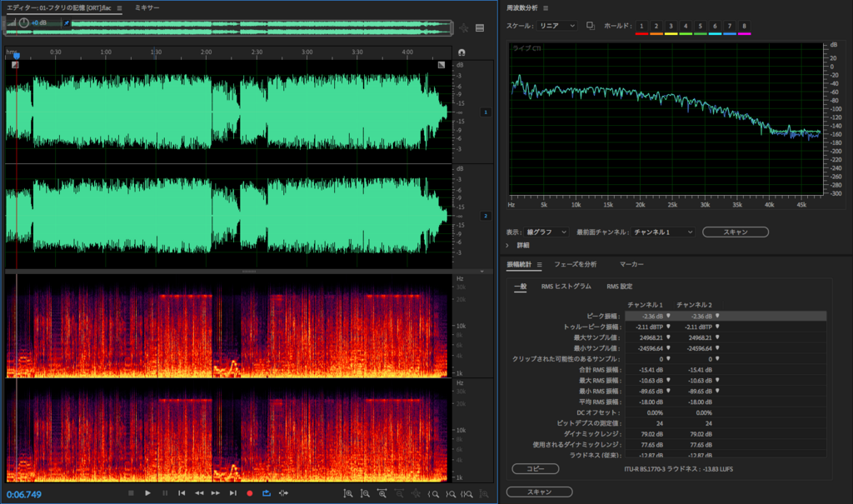Toggle channel 2 enable button

pyautogui.click(x=486, y=216)
